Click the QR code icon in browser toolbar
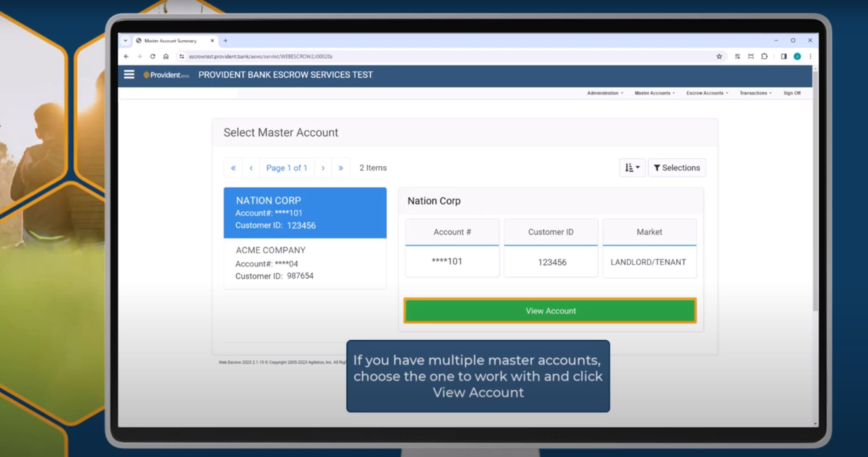Image resolution: width=868 pixels, height=457 pixels. [x=737, y=57]
